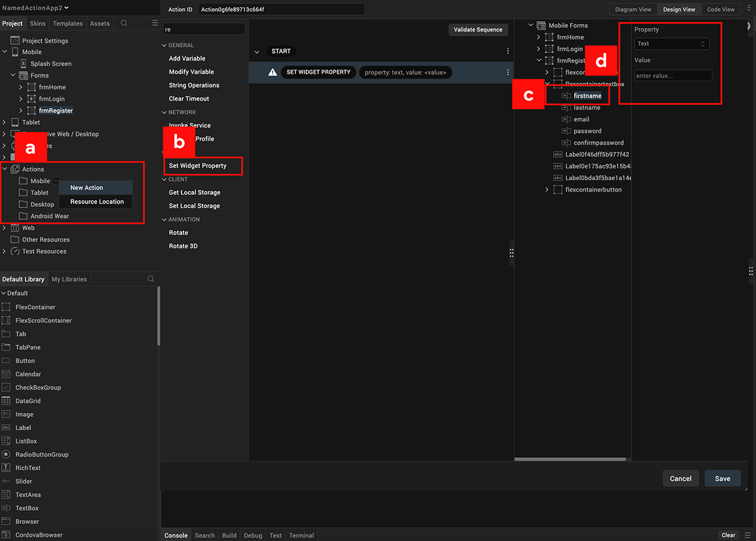
Task: Switch to the Code View tab
Action: tap(720, 9)
